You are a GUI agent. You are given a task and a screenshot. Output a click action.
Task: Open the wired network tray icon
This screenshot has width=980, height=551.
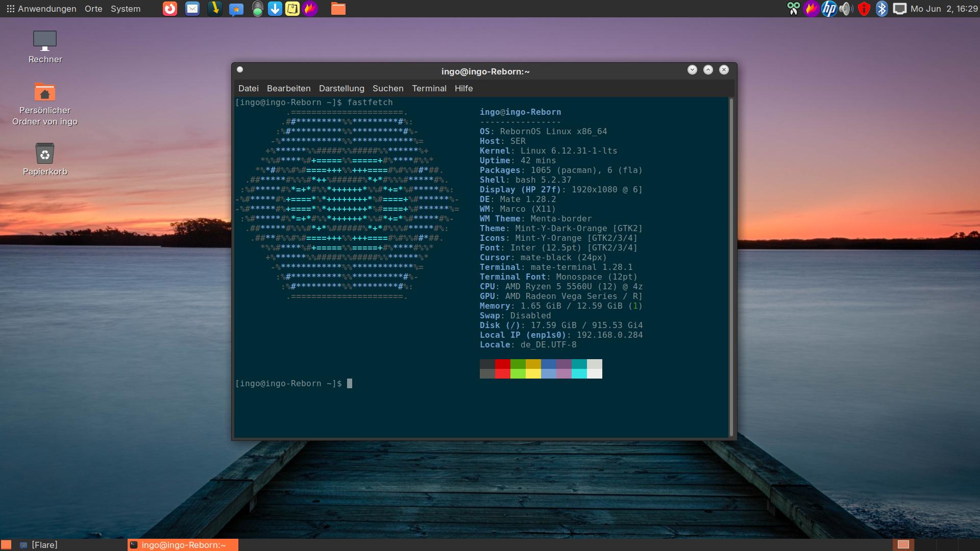point(899,9)
